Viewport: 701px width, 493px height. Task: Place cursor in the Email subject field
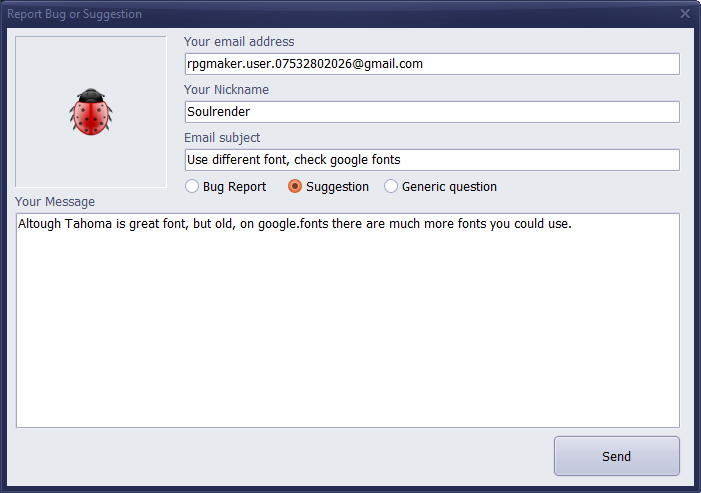tap(431, 160)
